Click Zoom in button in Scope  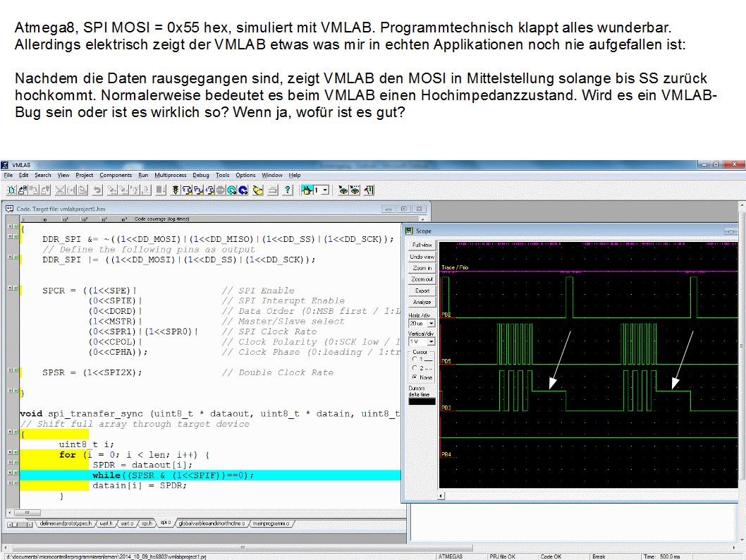point(422,268)
